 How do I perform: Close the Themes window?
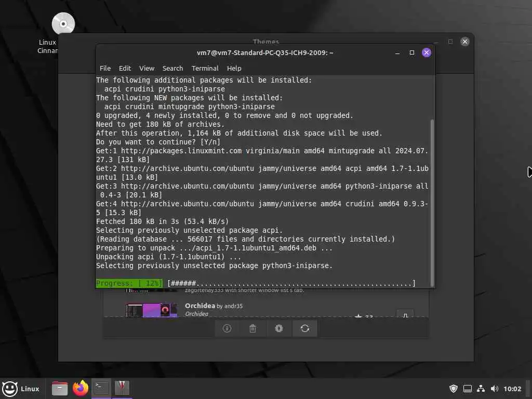[465, 42]
